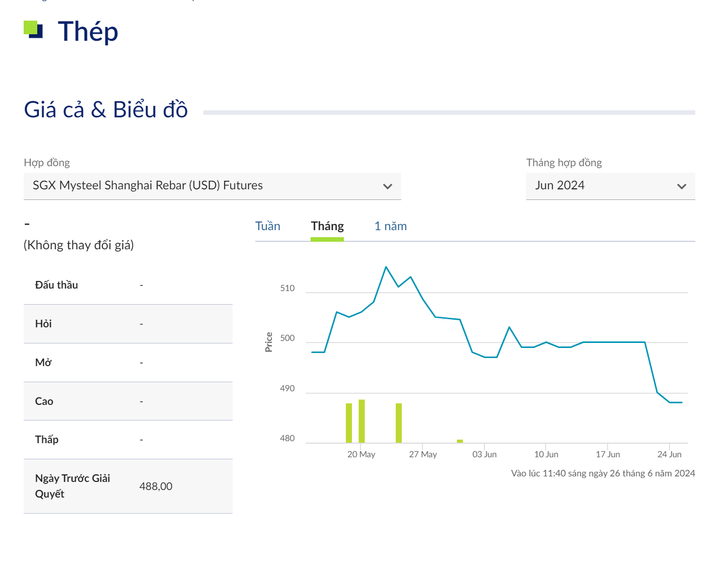Select the 1 năm chart view
The width and height of the screenshot is (728, 561).
click(390, 226)
